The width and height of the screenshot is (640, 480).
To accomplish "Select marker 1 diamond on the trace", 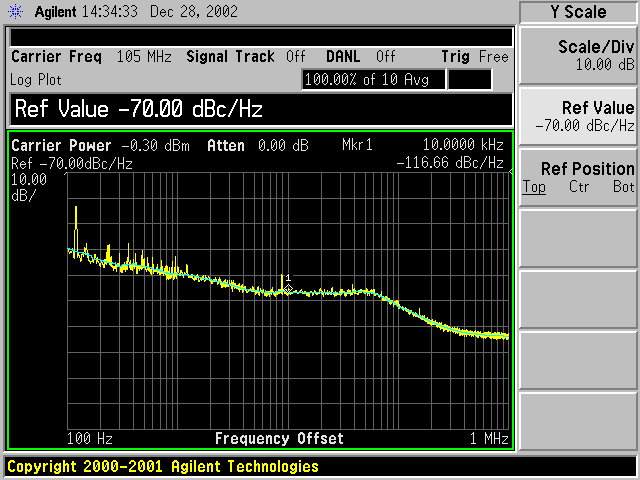I will pyautogui.click(x=288, y=289).
